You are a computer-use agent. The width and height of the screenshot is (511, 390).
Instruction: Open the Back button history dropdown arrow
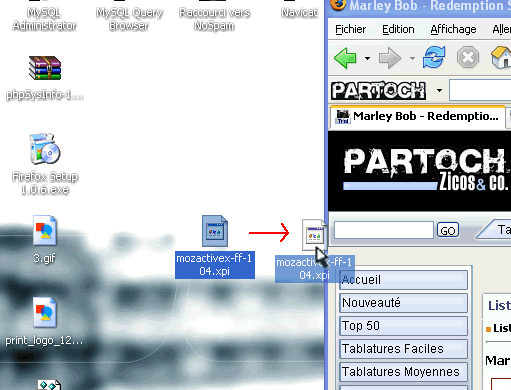coord(367,58)
